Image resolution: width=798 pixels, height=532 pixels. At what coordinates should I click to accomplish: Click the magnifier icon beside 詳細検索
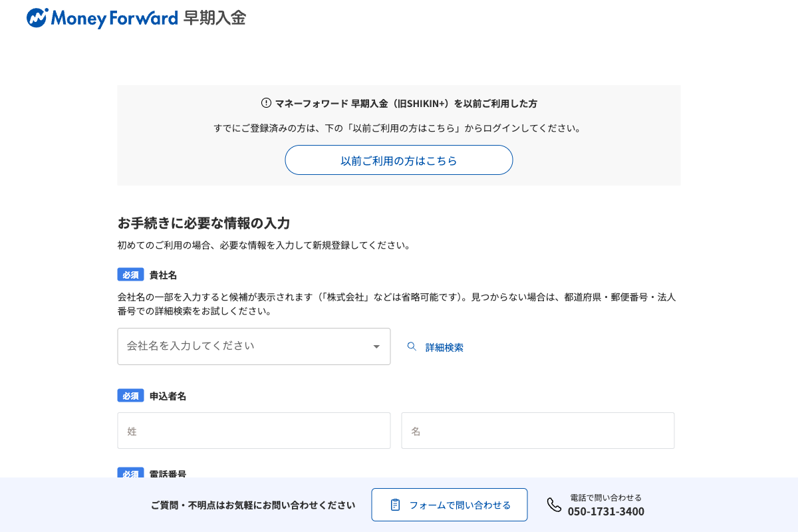[x=412, y=346]
